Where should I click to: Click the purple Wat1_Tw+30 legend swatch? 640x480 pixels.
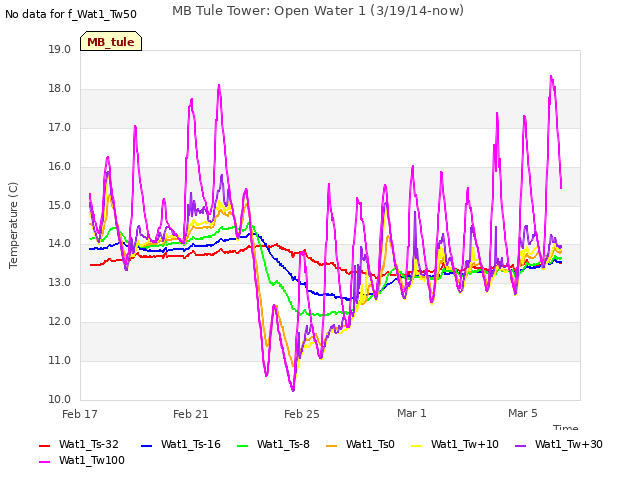click(520, 446)
